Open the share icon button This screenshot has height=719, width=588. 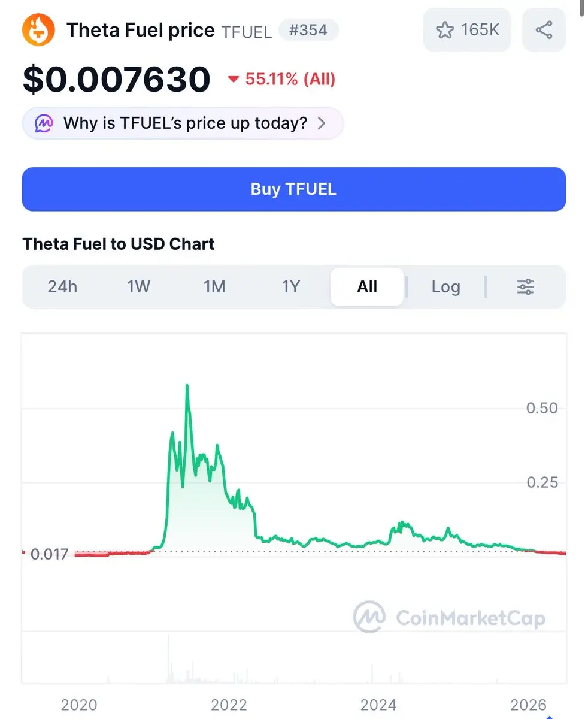(x=544, y=29)
